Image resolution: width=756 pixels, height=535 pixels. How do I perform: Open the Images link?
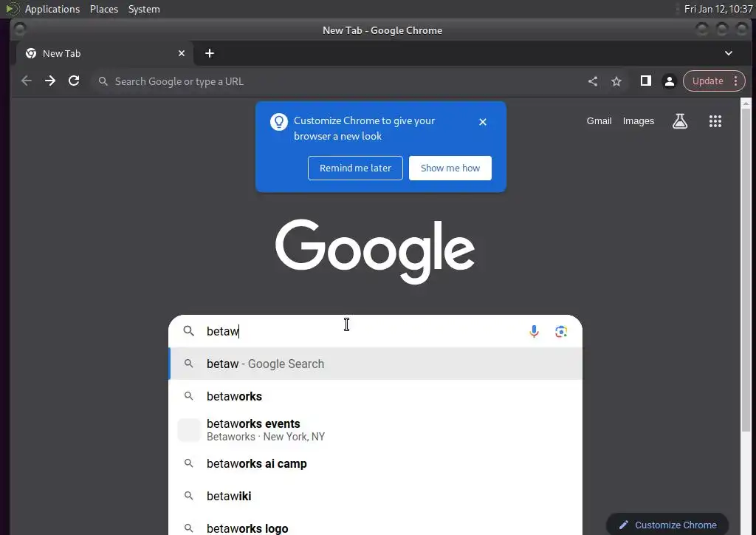tap(639, 121)
